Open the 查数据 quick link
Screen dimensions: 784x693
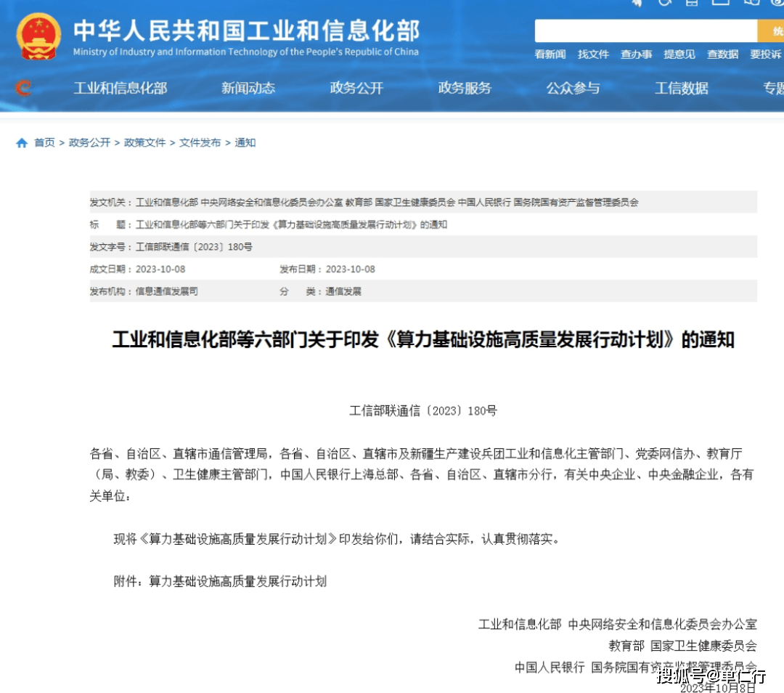pos(722,54)
